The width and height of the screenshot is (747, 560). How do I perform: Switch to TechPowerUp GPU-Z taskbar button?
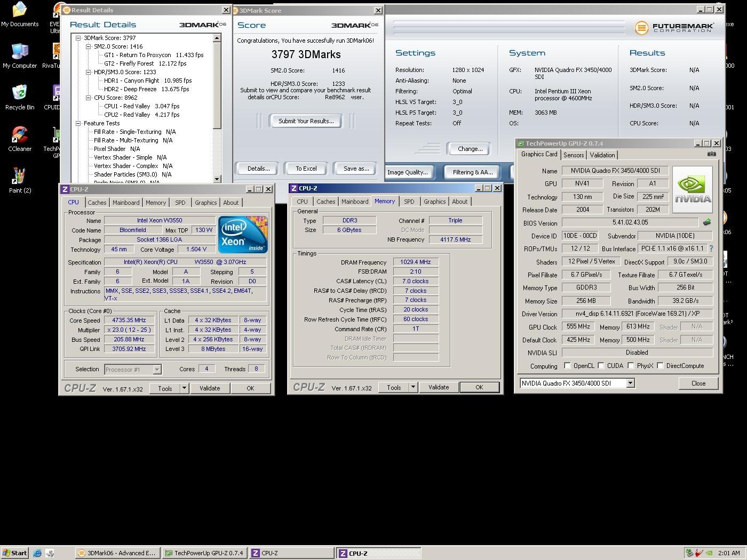coord(204,553)
